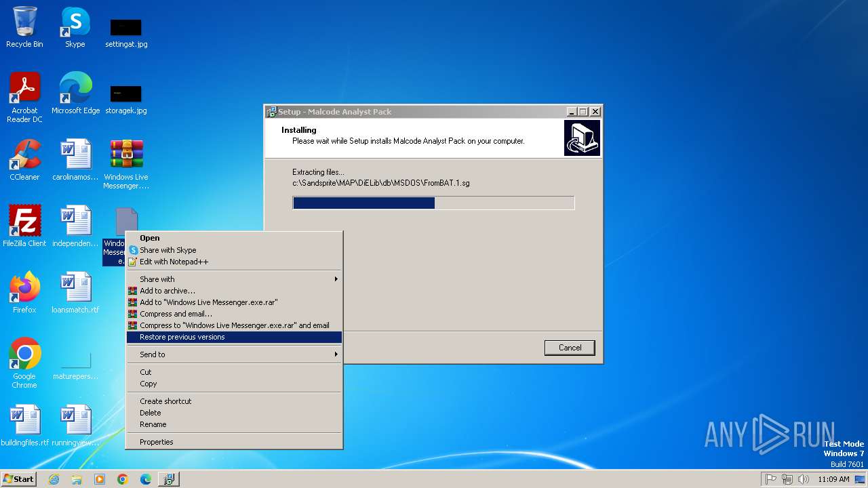
Task: Open Internet Explorer from the taskbar
Action: pyautogui.click(x=54, y=479)
